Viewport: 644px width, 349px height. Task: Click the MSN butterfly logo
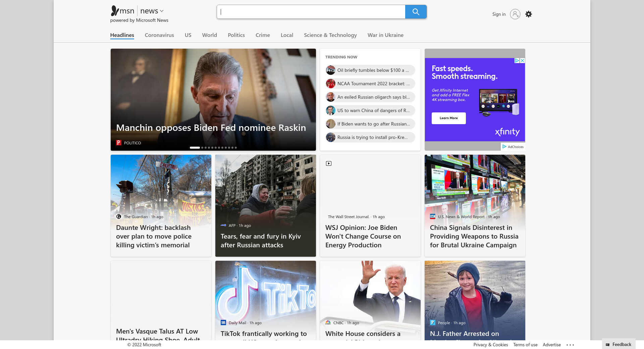(115, 11)
